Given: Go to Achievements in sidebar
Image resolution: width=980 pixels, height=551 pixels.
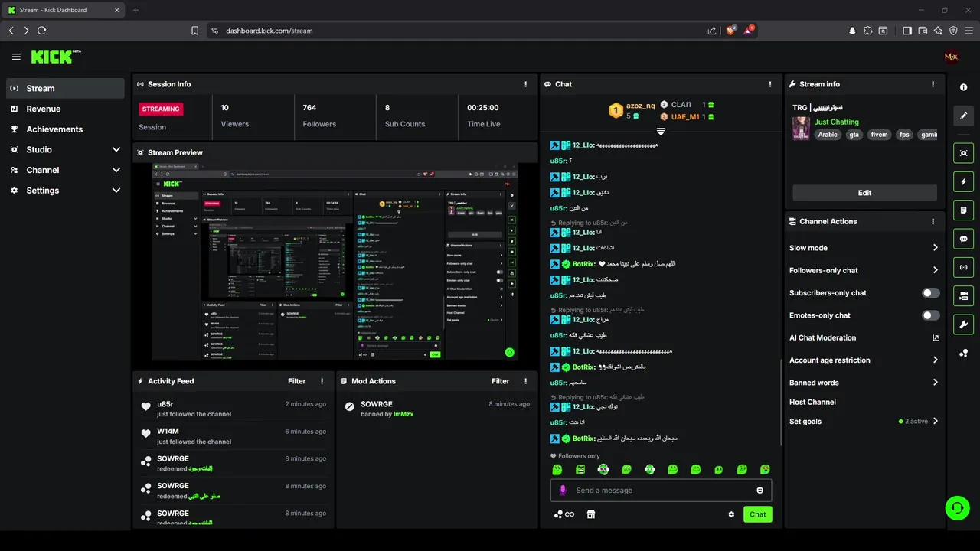Looking at the screenshot, I should [65, 129].
